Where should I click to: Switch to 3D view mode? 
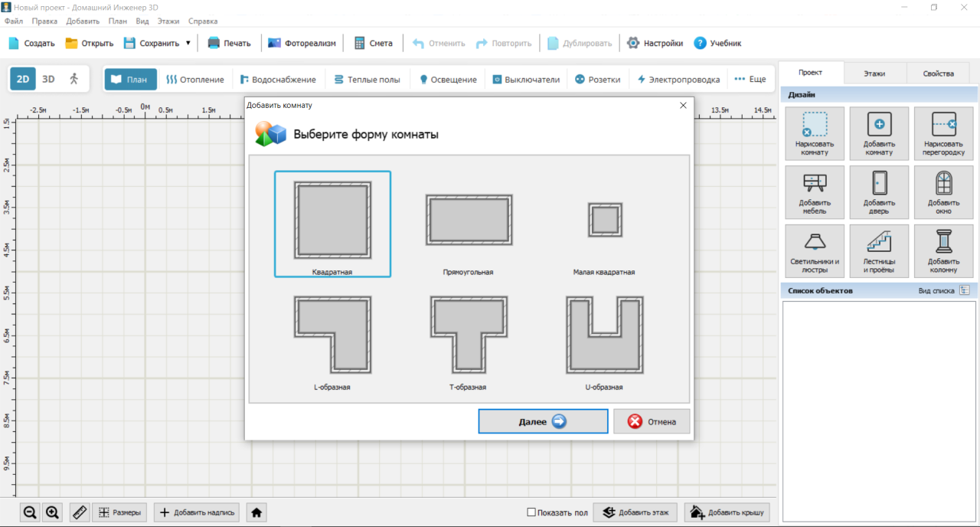tap(48, 79)
